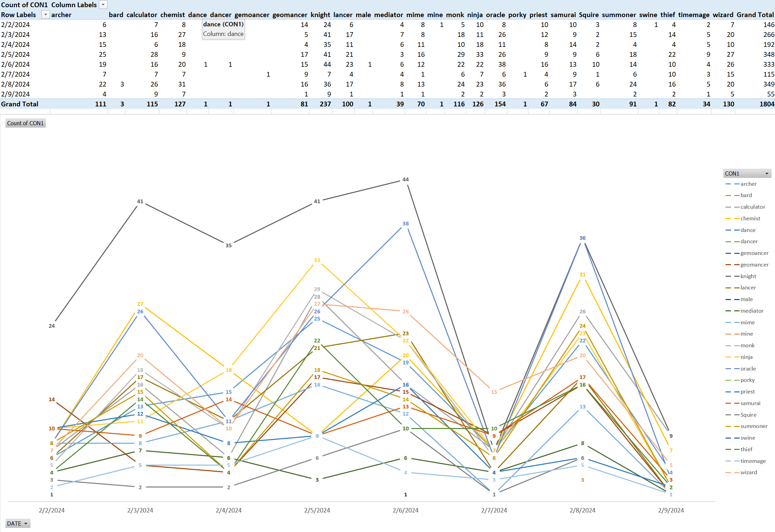Click the 44 data label on chart
Screen dimensions: 775x532
tap(405, 179)
